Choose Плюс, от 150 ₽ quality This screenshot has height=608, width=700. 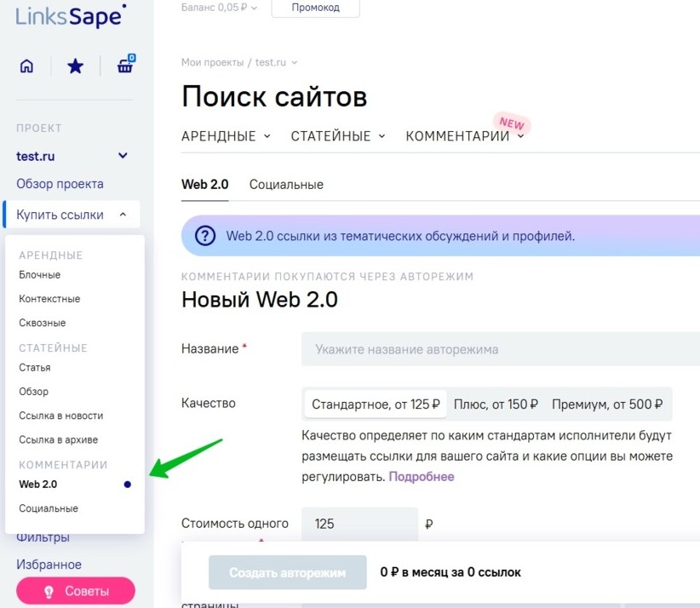[496, 404]
